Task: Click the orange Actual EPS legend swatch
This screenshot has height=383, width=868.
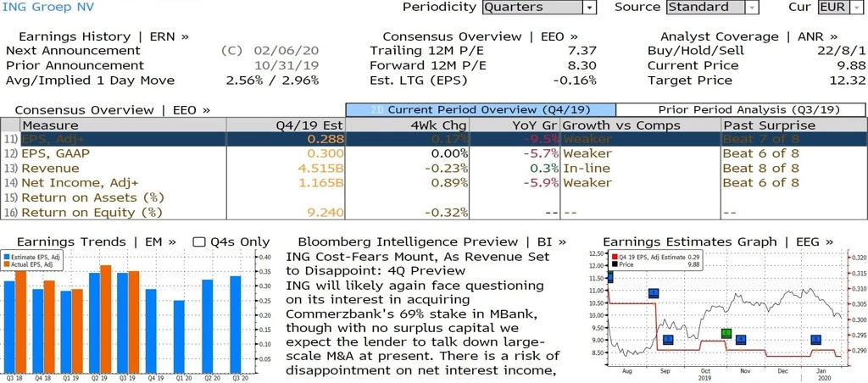Action: point(7,264)
